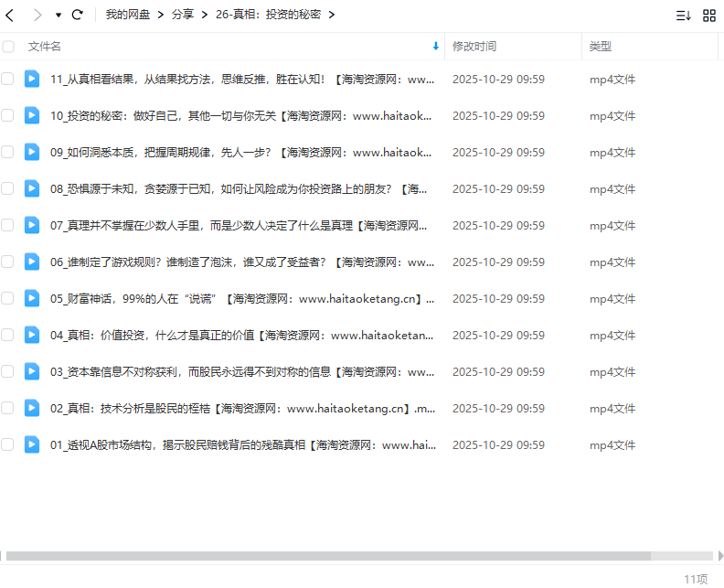Viewport: 724px width, 588px height.
Task: Click the back navigation arrow
Action: coord(10,15)
